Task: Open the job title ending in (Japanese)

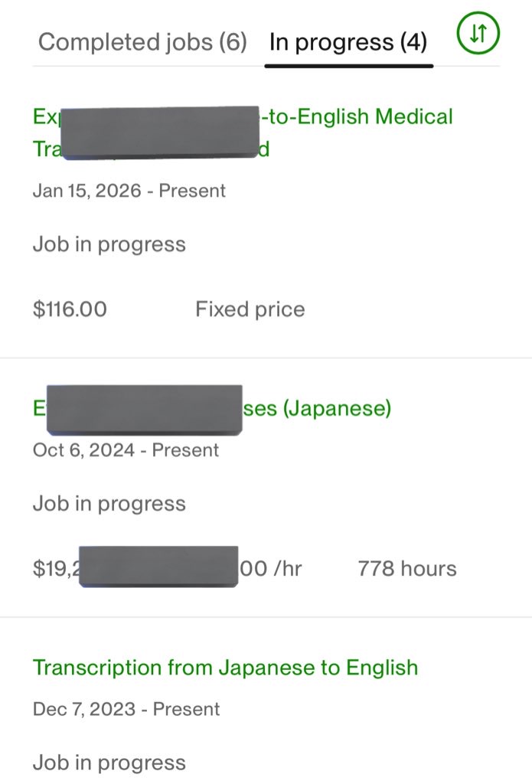Action: point(317,408)
